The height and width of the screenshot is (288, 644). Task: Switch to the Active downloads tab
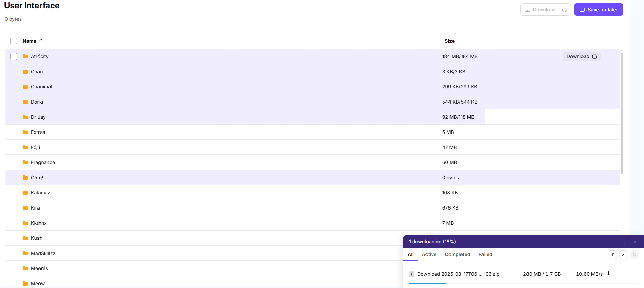[x=429, y=254]
